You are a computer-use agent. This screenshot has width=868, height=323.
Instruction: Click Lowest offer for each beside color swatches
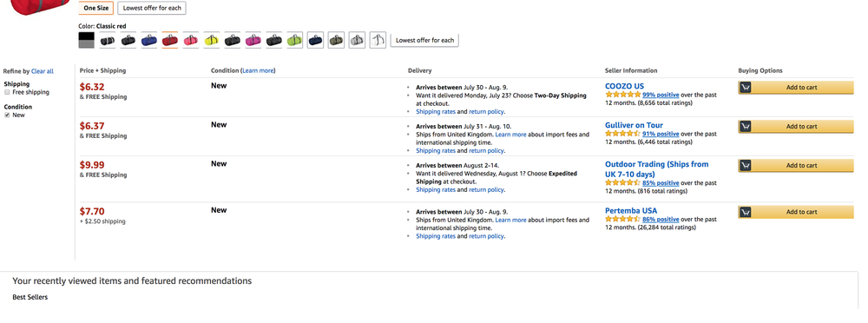[424, 41]
